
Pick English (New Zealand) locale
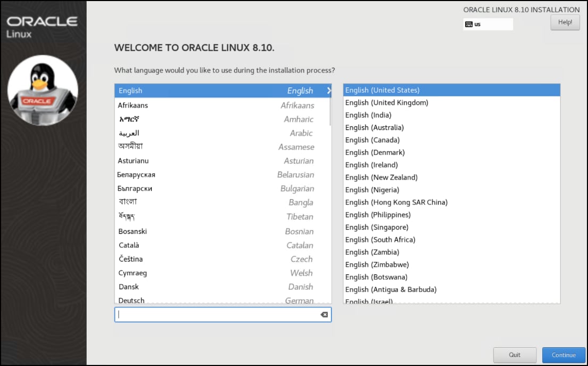coord(451,177)
